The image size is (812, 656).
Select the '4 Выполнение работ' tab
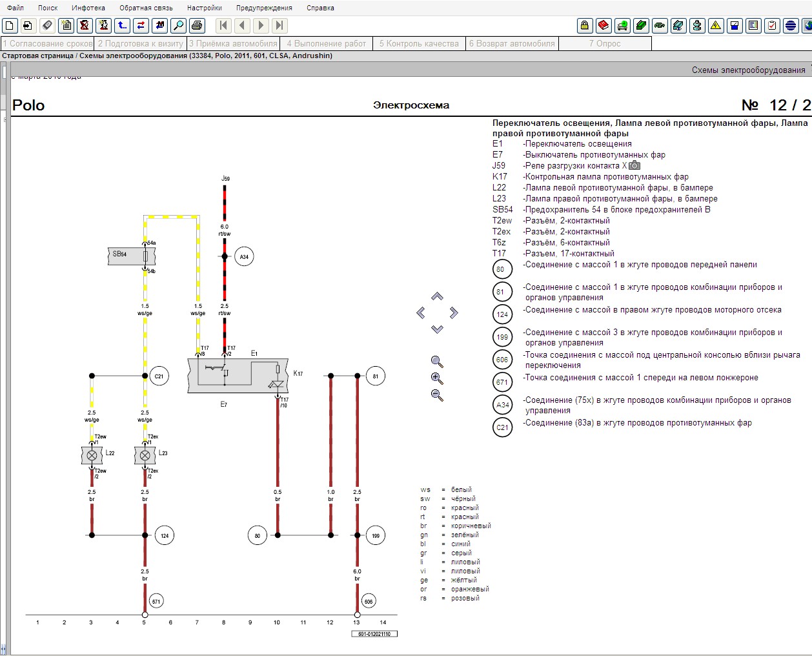coord(326,44)
